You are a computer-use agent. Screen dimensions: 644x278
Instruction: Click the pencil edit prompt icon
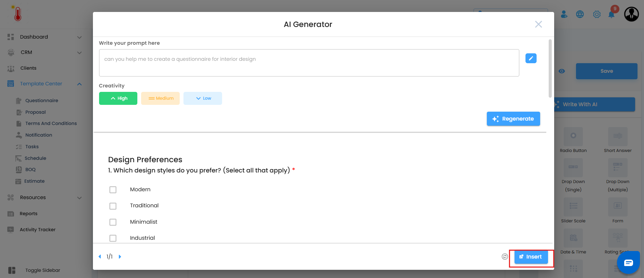pyautogui.click(x=531, y=58)
